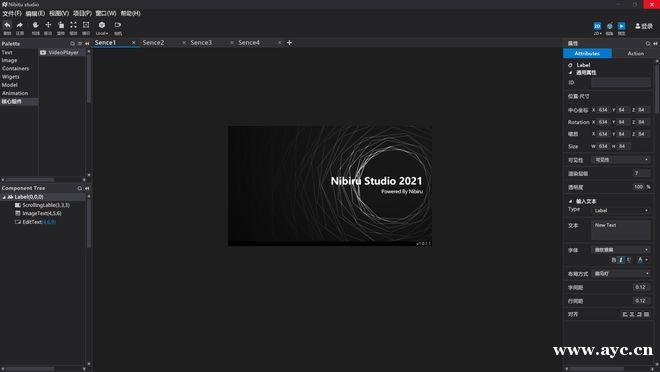Toggle bold B text formatting
This screenshot has width=660, height=372.
613,260
